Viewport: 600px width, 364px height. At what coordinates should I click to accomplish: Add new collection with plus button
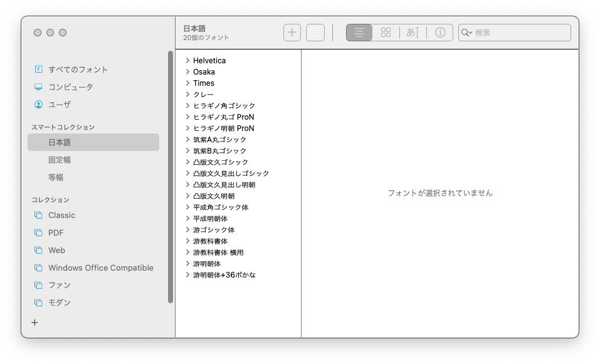point(34,323)
